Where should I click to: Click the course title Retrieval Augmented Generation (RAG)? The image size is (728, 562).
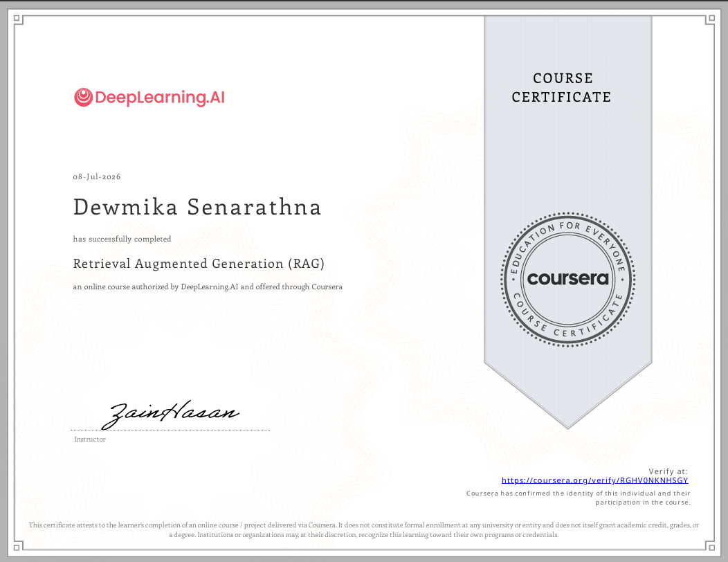pyautogui.click(x=199, y=264)
